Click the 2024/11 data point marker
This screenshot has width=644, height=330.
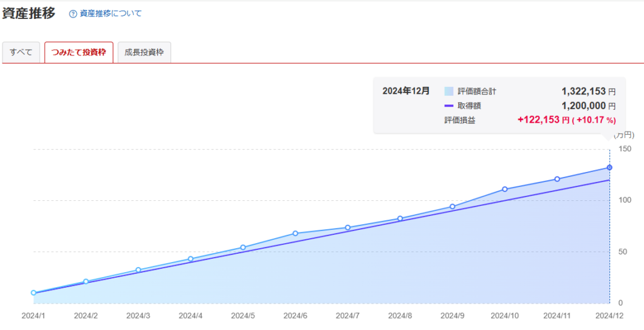pyautogui.click(x=557, y=179)
